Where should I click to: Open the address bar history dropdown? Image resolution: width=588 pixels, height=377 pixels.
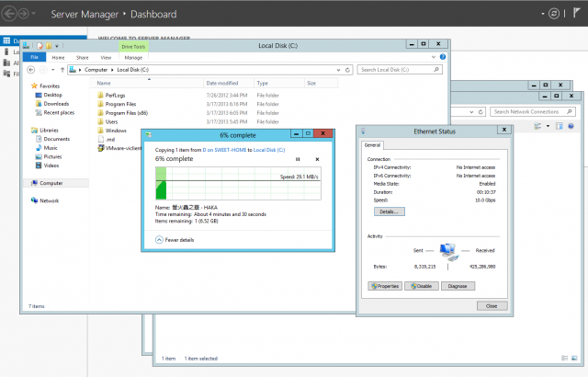click(x=338, y=70)
